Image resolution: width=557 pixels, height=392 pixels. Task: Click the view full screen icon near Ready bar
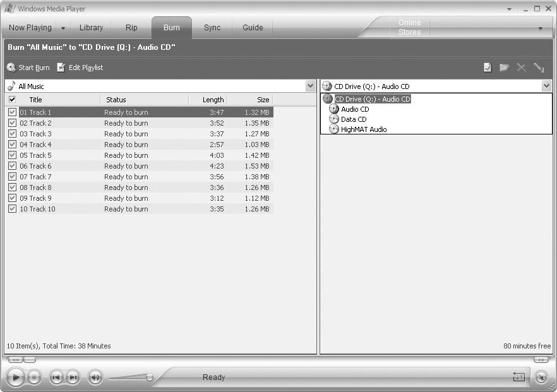click(519, 377)
